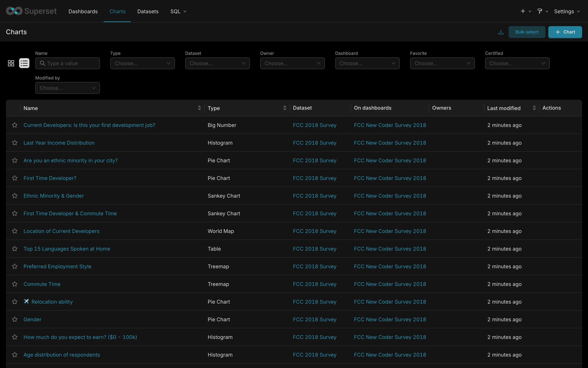Screen dimensions: 588x368
Task: Open the Favorite filter dropdown
Action: 442,63
